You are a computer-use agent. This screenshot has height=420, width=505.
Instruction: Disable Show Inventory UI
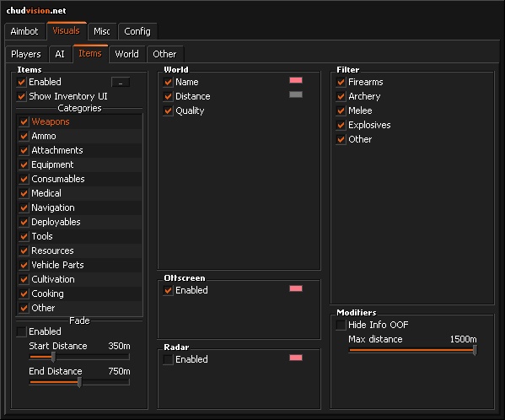[x=21, y=96]
